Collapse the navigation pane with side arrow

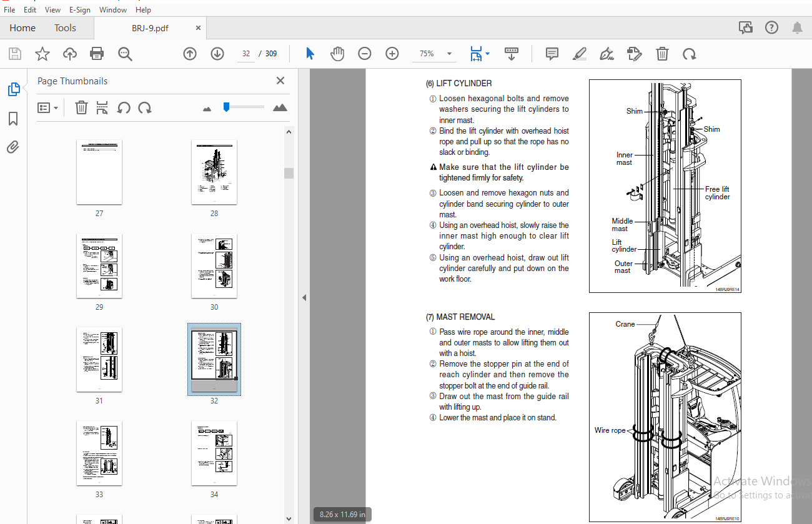(x=304, y=297)
